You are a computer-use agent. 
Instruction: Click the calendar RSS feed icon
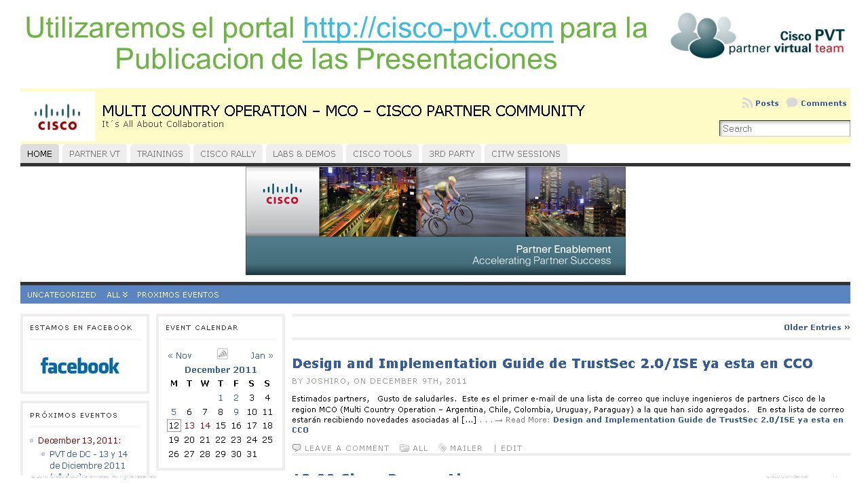tap(222, 354)
